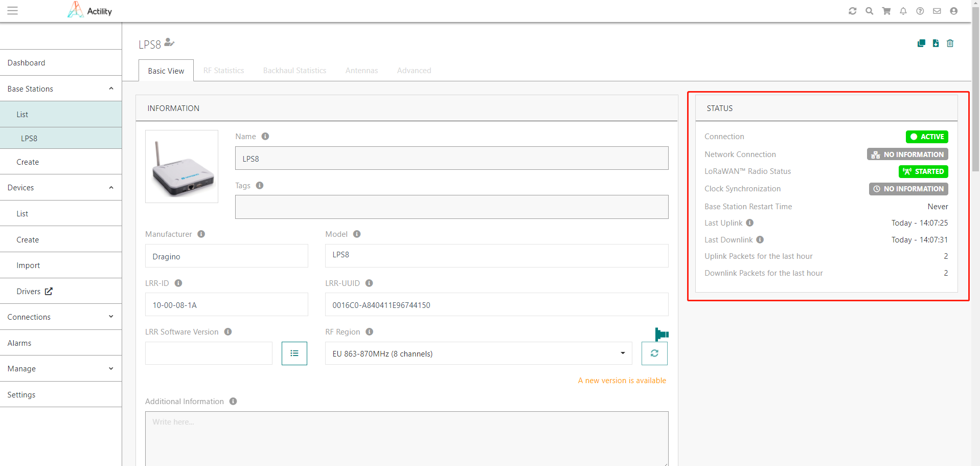Open List under Devices
Image resolution: width=980 pixels, height=466 pixels.
tap(61, 213)
